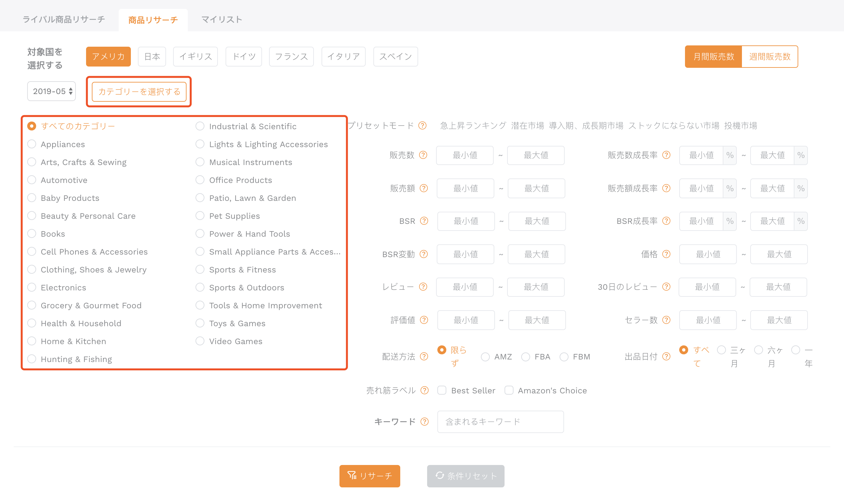Image resolution: width=844 pixels, height=504 pixels.
Task: Select 三ヶ月 listing date option
Action: (721, 350)
